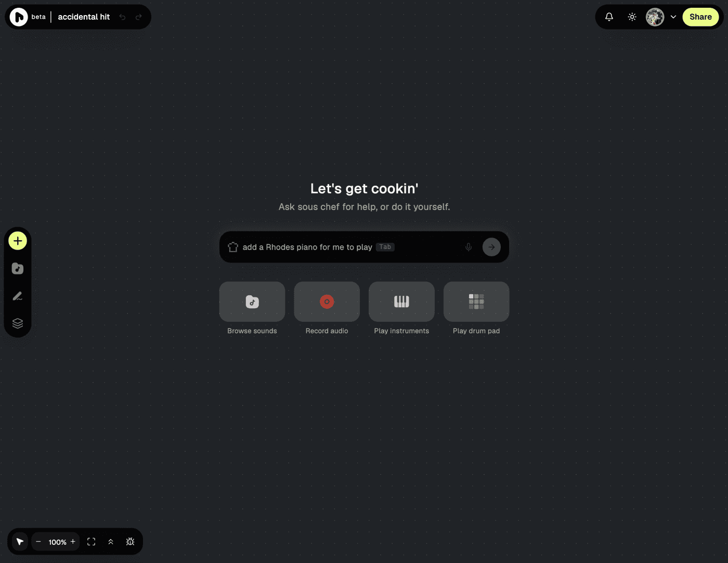728x563 pixels.
Task: Zoom in with the plus button
Action: pyautogui.click(x=73, y=542)
